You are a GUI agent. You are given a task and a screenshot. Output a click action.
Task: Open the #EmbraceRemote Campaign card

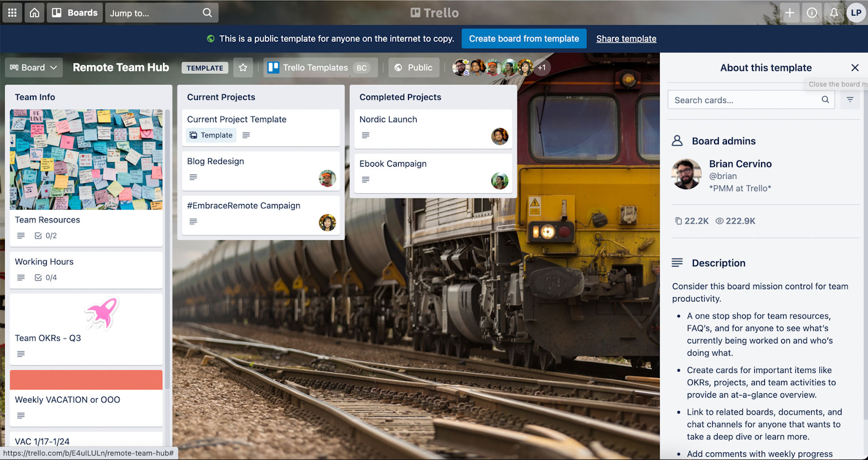point(261,215)
